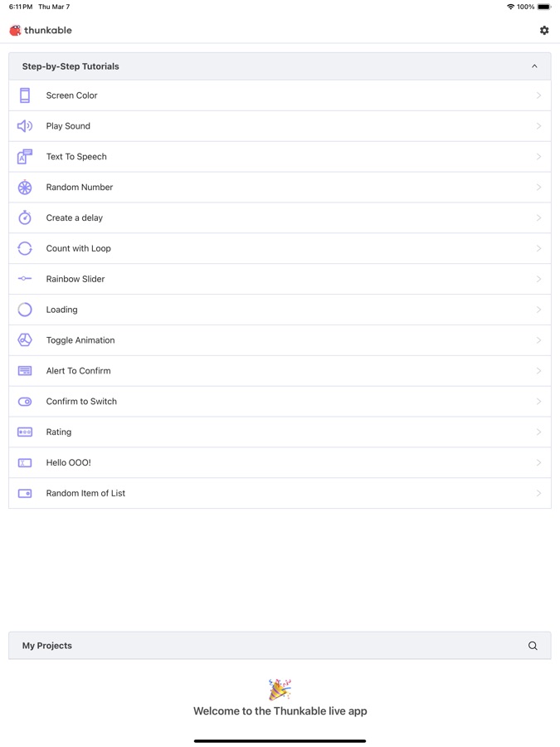
Task: Tap the Rainbow Slider icon
Action: point(25,279)
